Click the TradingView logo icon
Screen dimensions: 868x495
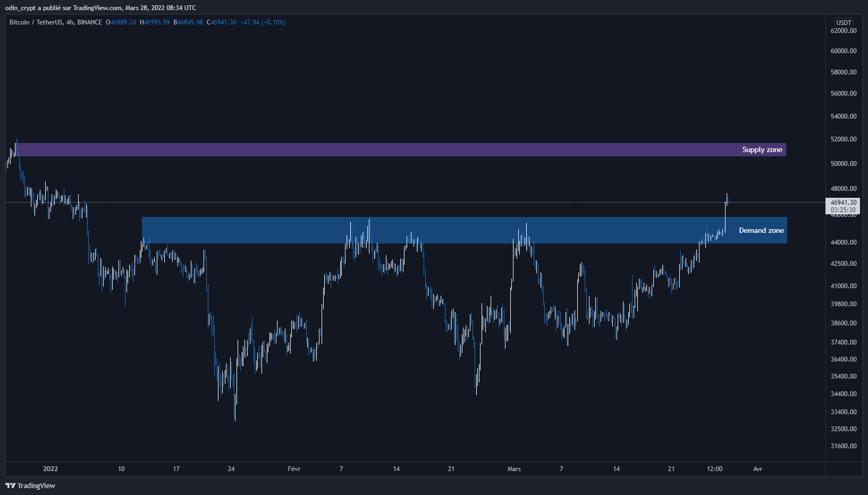click(10, 485)
